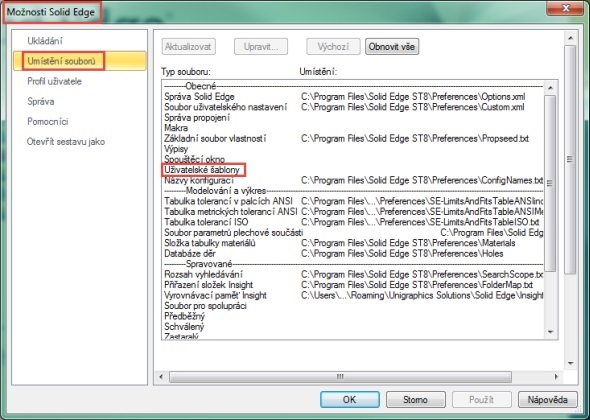Screen dimensions: 590x420
Task: Cancel the dialog with Storno
Action: (x=415, y=399)
